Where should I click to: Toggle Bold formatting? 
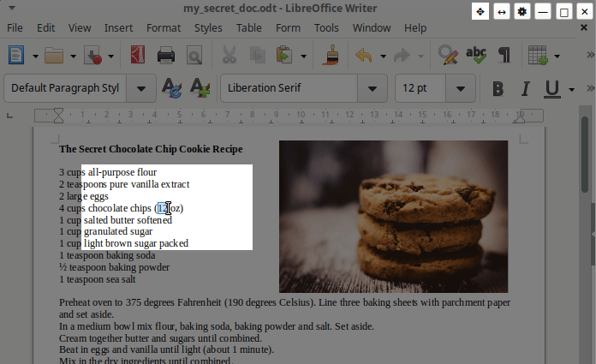click(x=498, y=89)
